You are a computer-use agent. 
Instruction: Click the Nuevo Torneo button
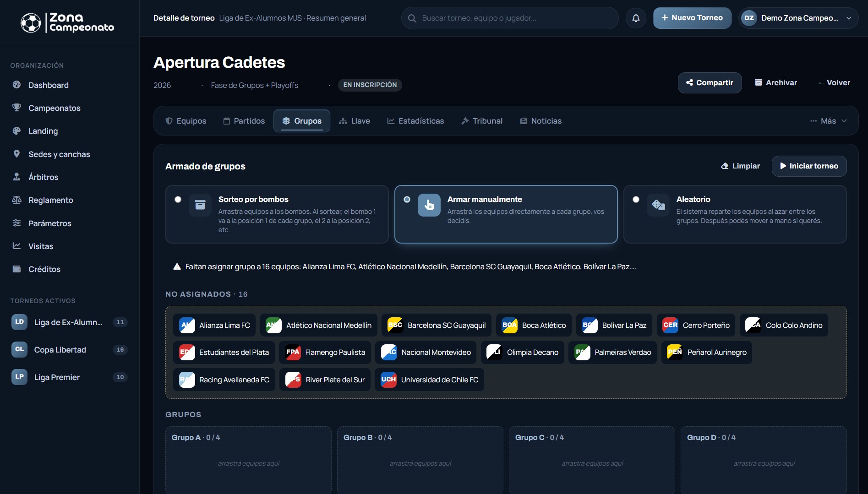692,18
